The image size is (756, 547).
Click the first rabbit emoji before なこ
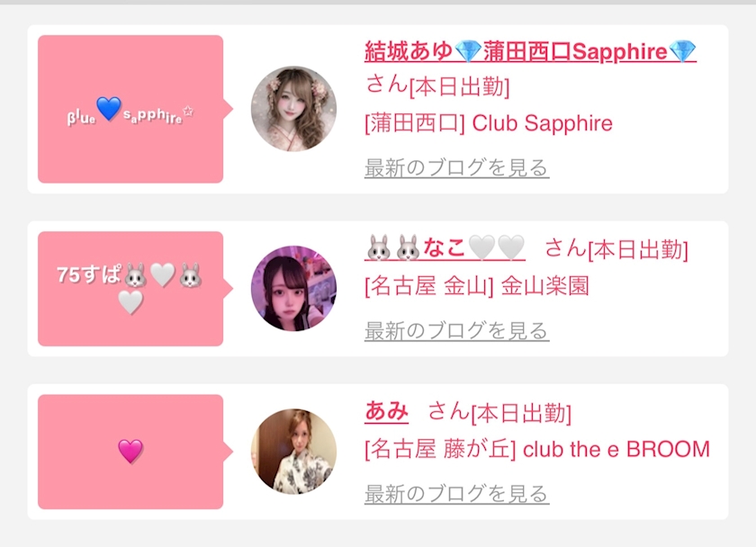[379, 248]
